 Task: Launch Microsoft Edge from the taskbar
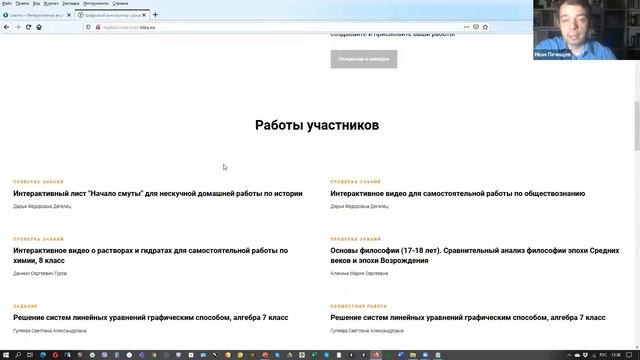(x=43, y=355)
